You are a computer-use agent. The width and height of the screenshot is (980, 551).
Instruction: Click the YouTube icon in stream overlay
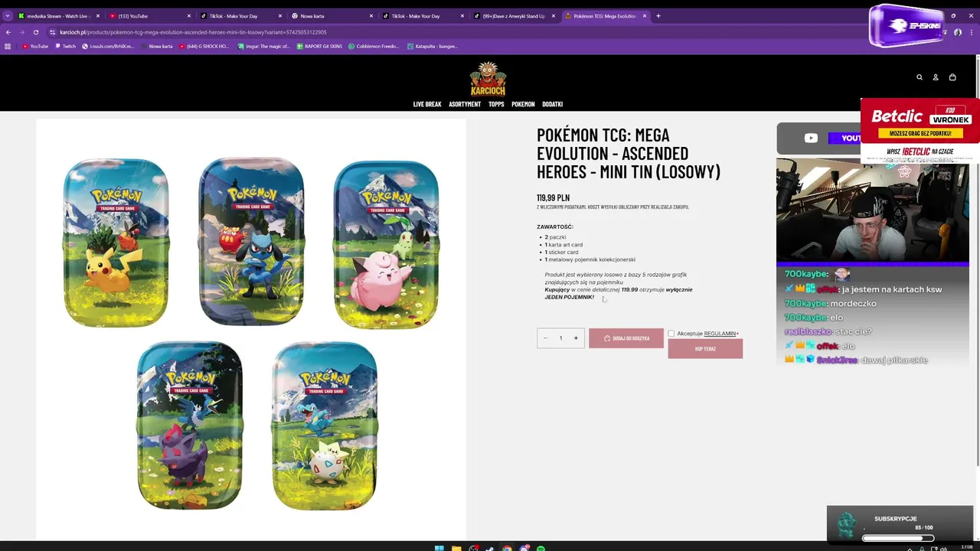pos(811,139)
